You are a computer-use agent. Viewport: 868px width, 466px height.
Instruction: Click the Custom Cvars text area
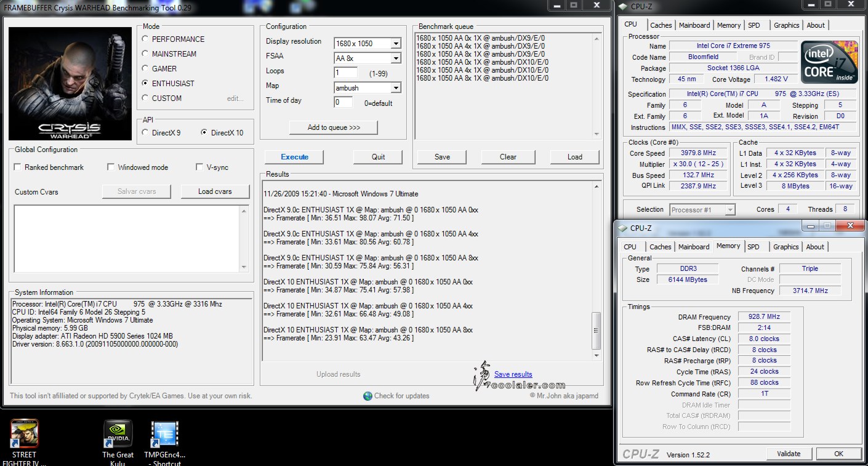[126, 238]
